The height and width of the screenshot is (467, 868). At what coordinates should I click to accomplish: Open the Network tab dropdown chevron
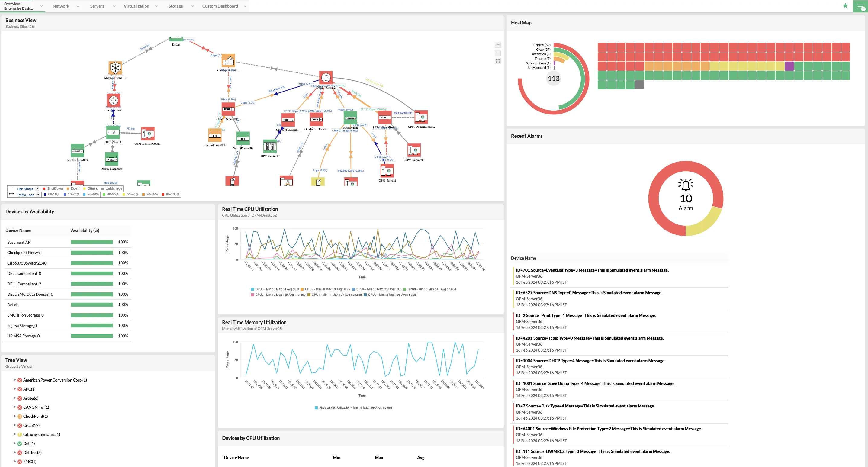(x=78, y=6)
